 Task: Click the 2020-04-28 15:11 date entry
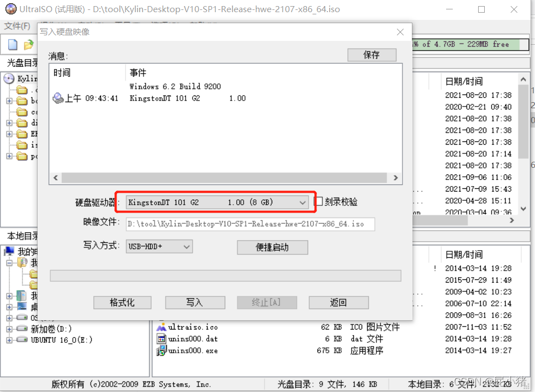pos(478,200)
